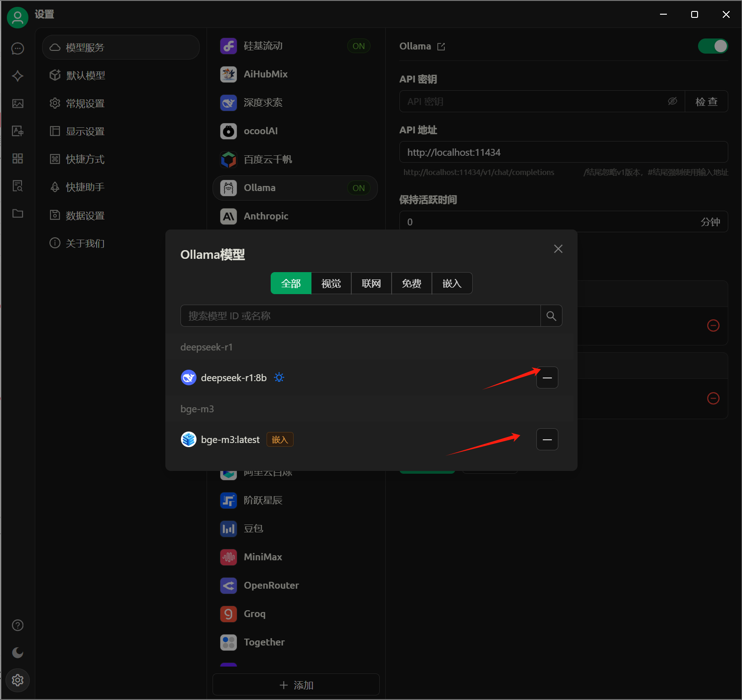742x700 pixels.
Task: Select 阶跃星辰 provider
Action: click(295, 500)
